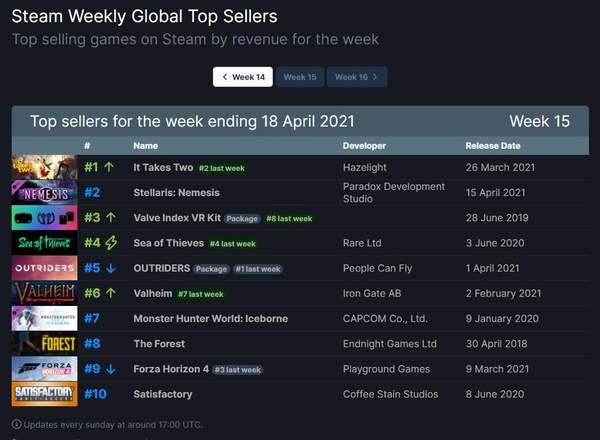The height and width of the screenshot is (440, 600).
Task: Go back to Week 14
Action: click(x=243, y=77)
